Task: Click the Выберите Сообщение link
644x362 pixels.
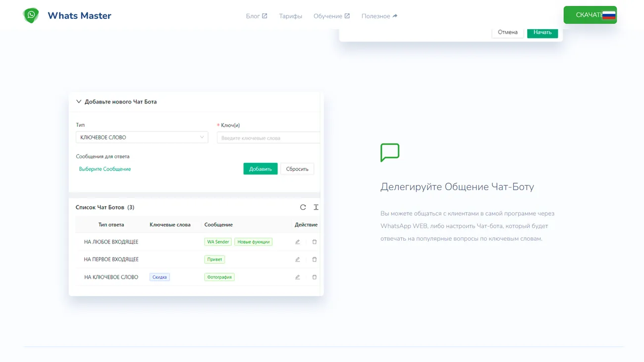Action: coord(105,169)
